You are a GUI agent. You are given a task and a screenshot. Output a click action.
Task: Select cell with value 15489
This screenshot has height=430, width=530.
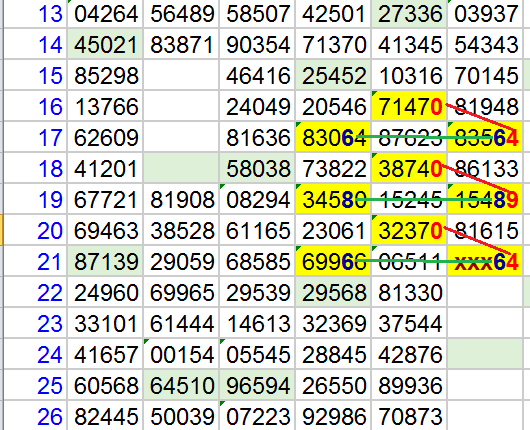click(x=485, y=199)
